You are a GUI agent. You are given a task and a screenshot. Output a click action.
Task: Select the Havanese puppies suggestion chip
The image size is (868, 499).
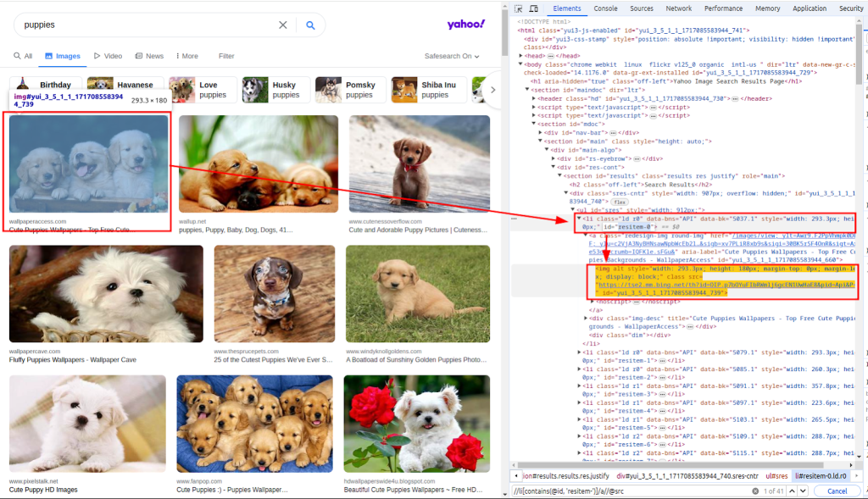125,84
